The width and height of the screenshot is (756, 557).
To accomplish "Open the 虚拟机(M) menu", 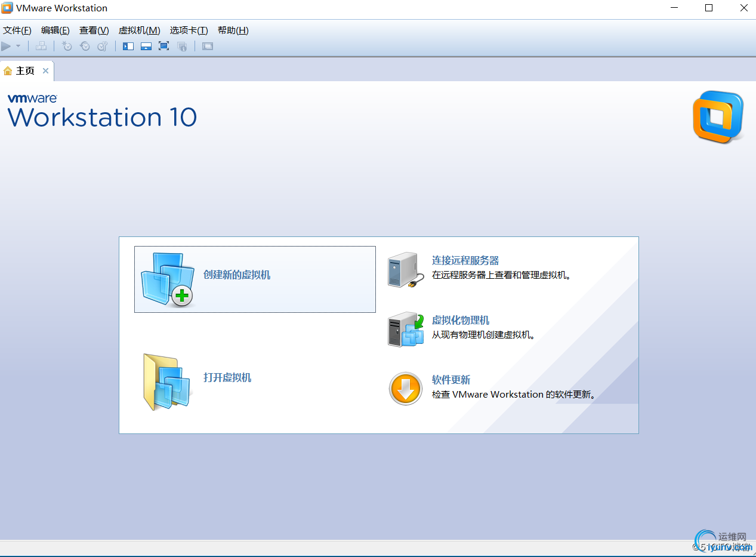I will tap(139, 30).
